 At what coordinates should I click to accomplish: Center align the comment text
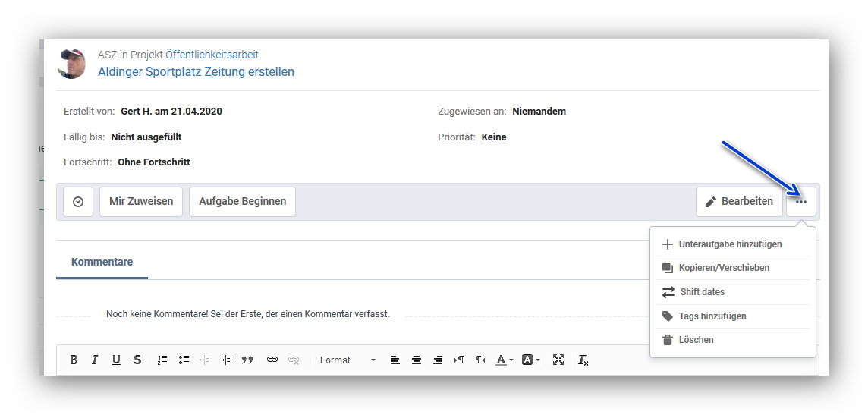417,360
